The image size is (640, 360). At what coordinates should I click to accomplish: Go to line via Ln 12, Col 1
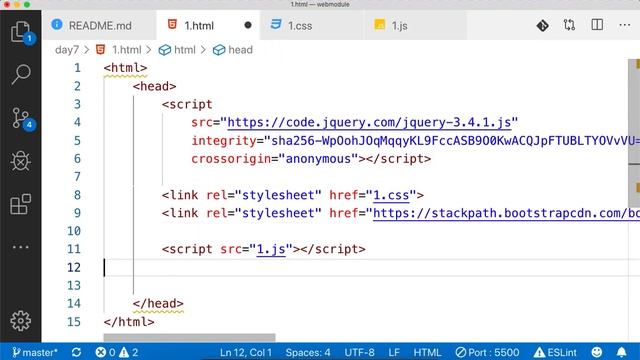click(246, 352)
